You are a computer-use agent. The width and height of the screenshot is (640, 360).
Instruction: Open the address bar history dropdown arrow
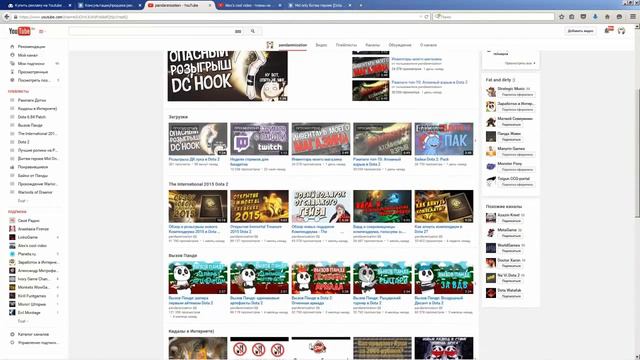(x=420, y=17)
